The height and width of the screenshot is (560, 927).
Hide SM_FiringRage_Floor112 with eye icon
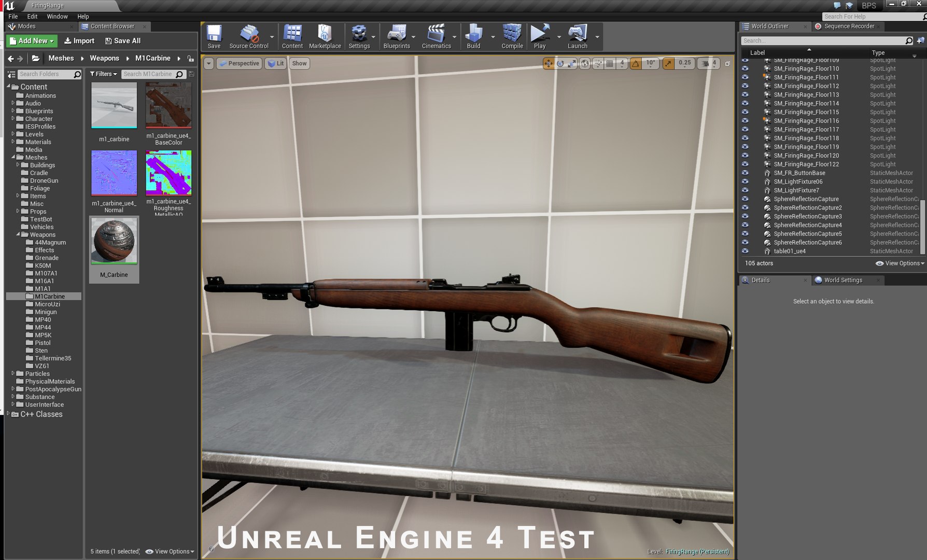(x=745, y=86)
